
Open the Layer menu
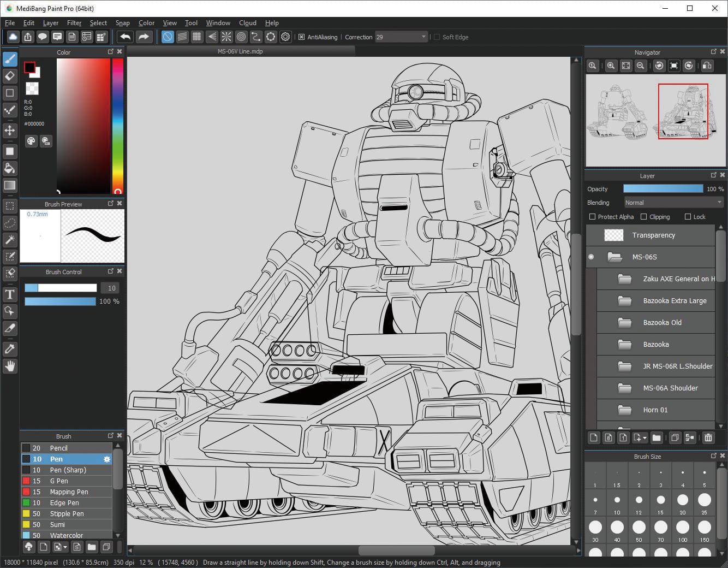pos(50,23)
